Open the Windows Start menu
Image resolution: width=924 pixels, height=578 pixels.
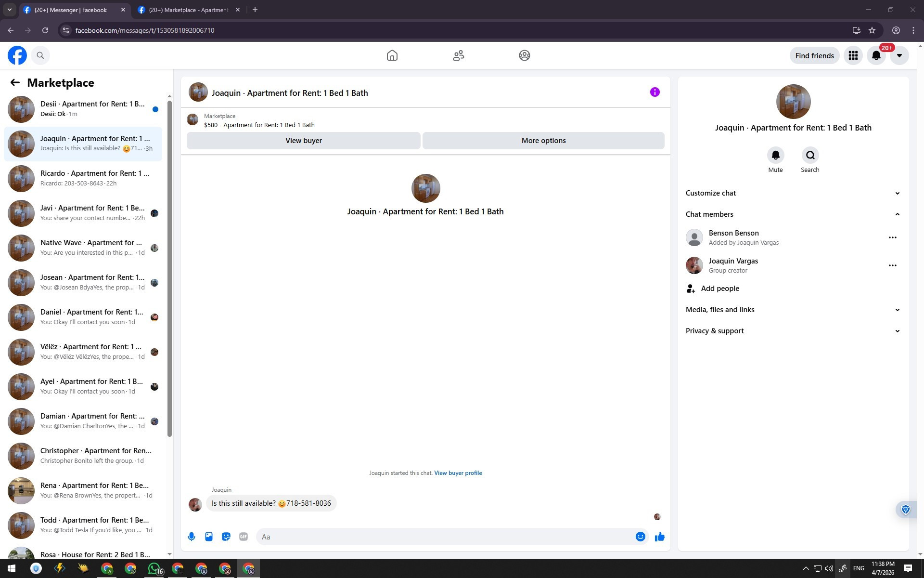click(11, 568)
